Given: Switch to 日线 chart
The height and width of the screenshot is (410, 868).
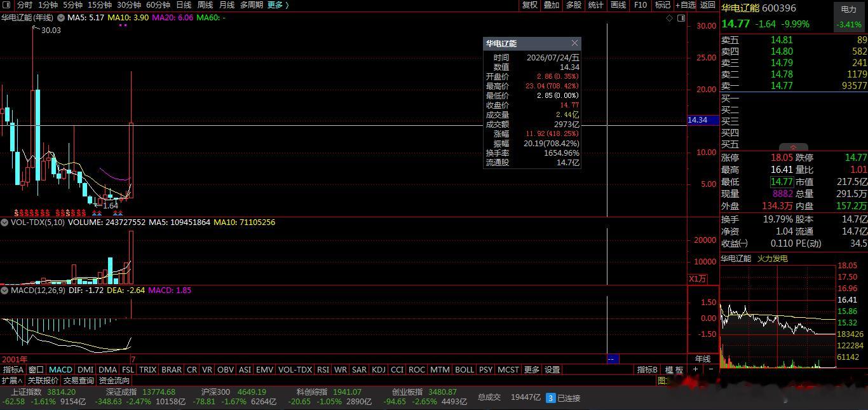Looking at the screenshot, I should [184, 5].
